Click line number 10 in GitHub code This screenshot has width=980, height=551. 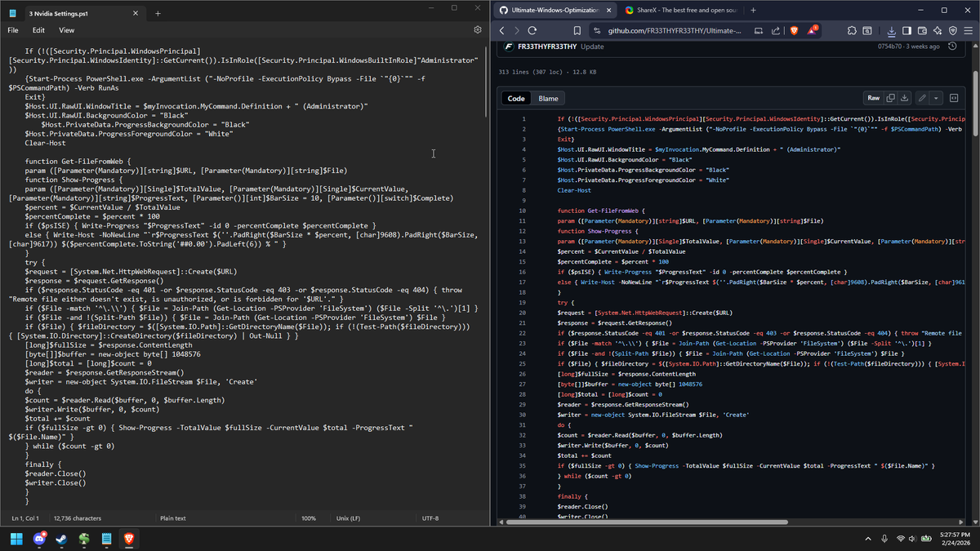click(x=522, y=210)
